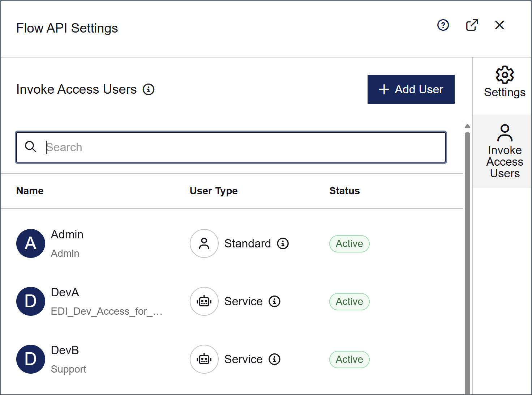Click the Active status badge for DevB
The height and width of the screenshot is (395, 532).
[x=349, y=360]
